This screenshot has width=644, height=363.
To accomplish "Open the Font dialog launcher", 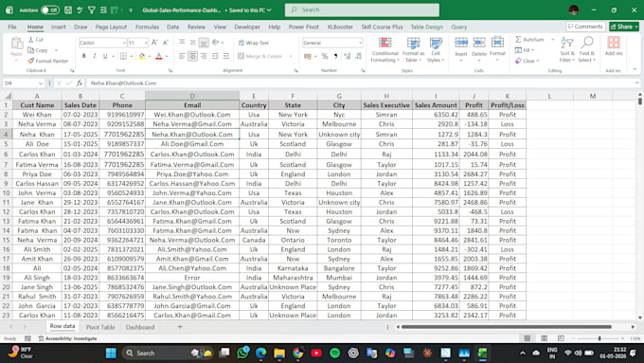I will click(x=170, y=71).
